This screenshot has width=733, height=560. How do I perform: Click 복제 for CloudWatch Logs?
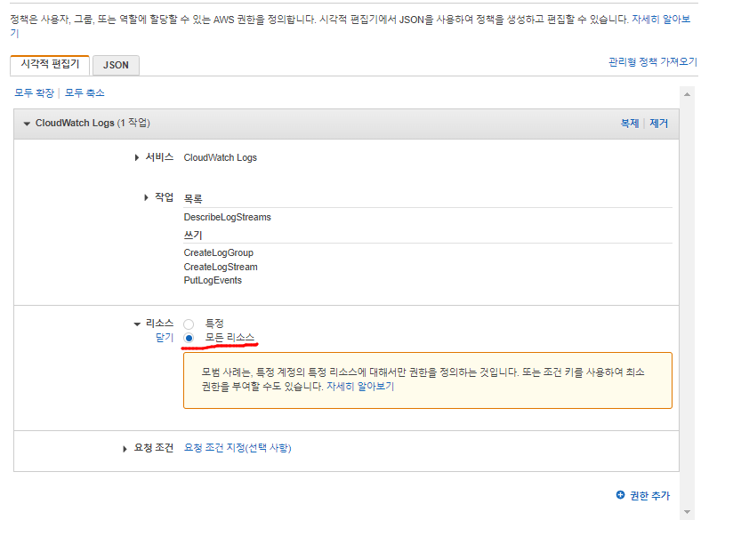(x=629, y=124)
